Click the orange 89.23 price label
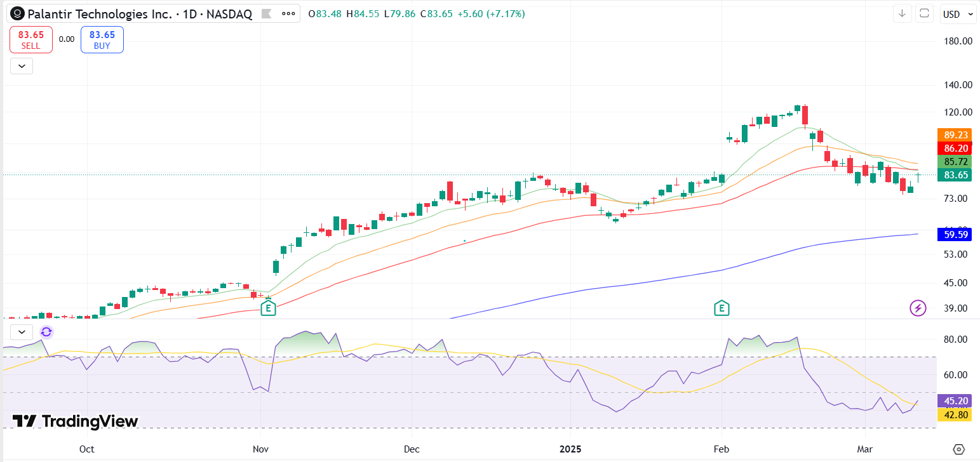This screenshot has height=462, width=980. coord(956,135)
